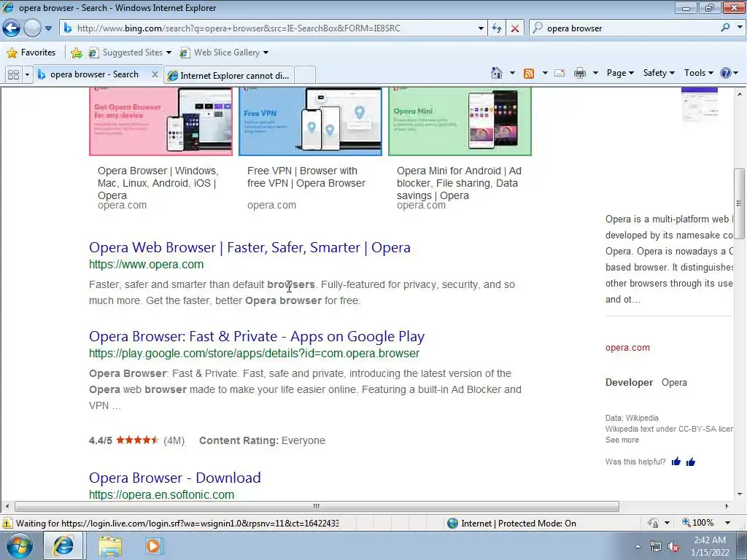Click the https://opera.en.softonic.com URL
Image resolution: width=747 pixels, height=560 pixels.
pyautogui.click(x=161, y=494)
